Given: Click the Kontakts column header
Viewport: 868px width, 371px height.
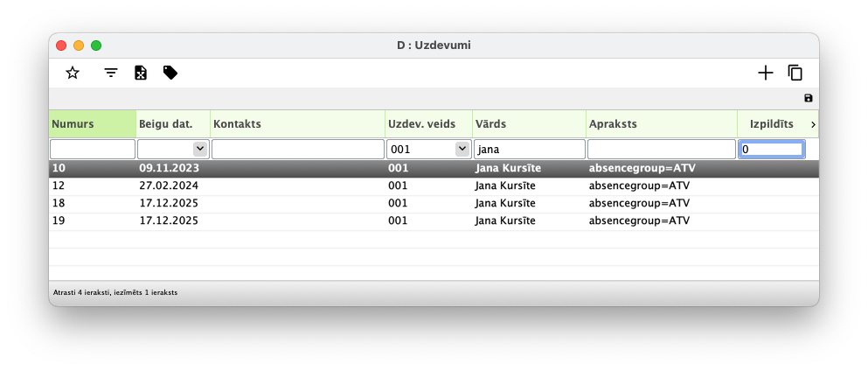Looking at the screenshot, I should coord(297,124).
